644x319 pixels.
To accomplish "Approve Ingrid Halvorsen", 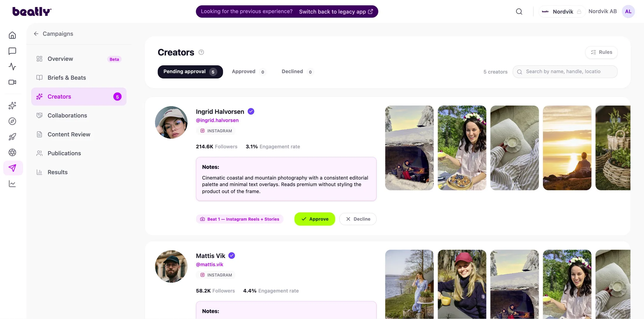I will click(315, 219).
